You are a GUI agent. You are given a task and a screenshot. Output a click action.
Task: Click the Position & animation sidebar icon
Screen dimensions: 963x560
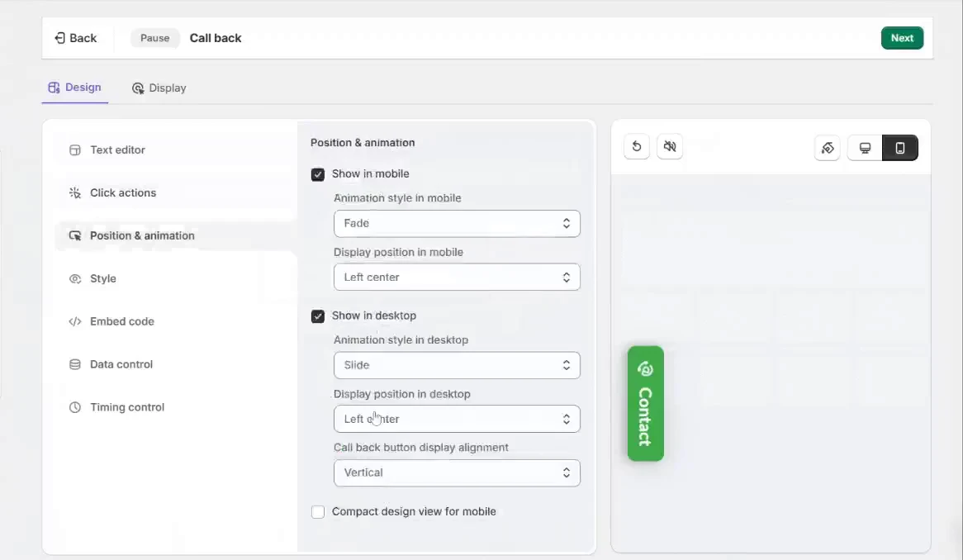click(75, 235)
